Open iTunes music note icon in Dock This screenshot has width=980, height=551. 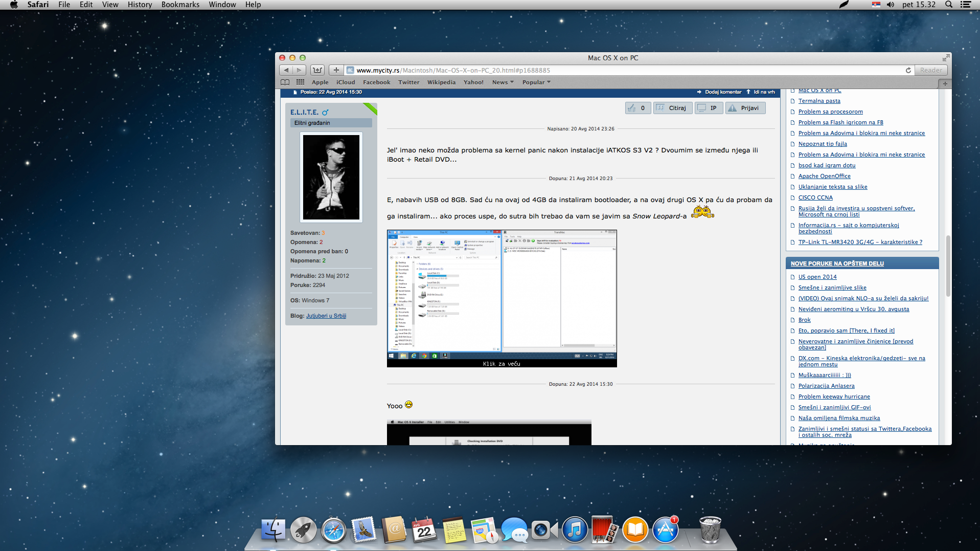coord(575,530)
